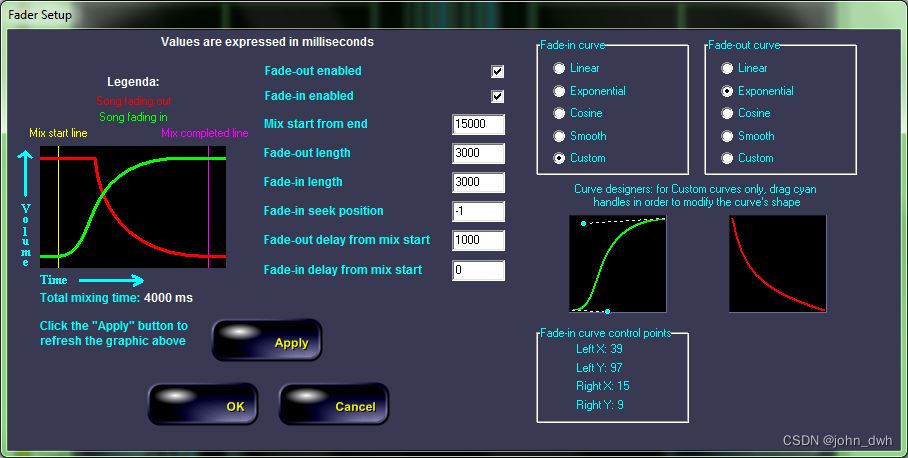Viewport: 908px width, 458px height.
Task: Click the "Fade-out enabled" label text
Action: (x=313, y=71)
